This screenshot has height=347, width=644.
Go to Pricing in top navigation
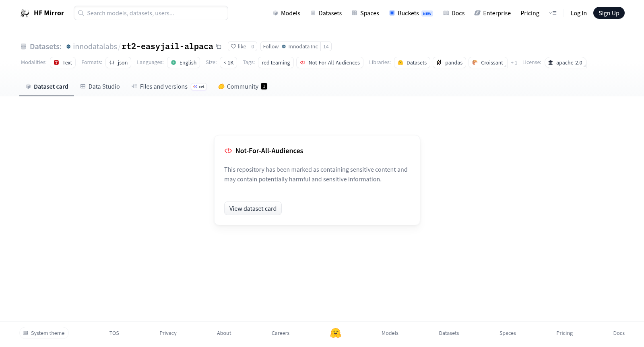click(530, 13)
